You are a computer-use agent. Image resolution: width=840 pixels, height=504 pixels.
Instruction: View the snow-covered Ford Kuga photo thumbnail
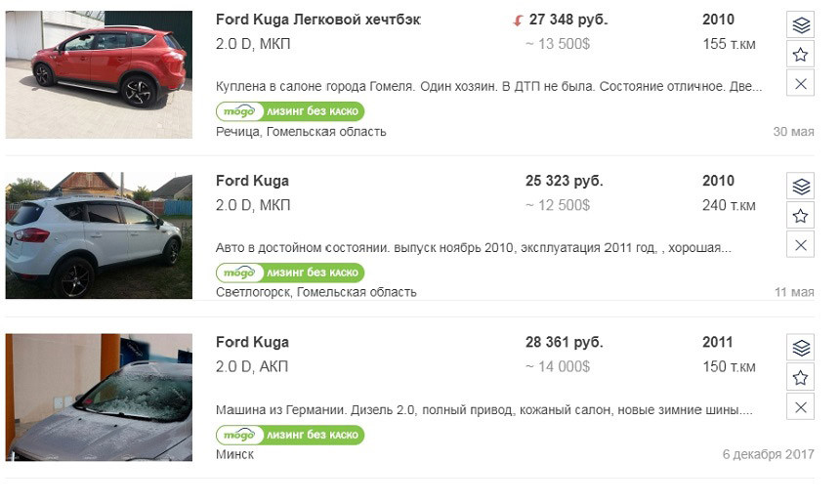click(99, 397)
